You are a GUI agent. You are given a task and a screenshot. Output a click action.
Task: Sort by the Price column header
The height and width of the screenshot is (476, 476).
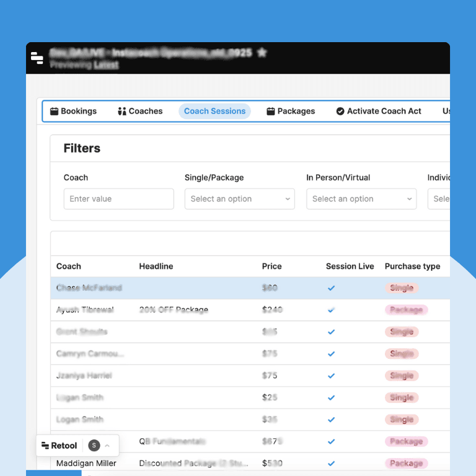tap(271, 267)
